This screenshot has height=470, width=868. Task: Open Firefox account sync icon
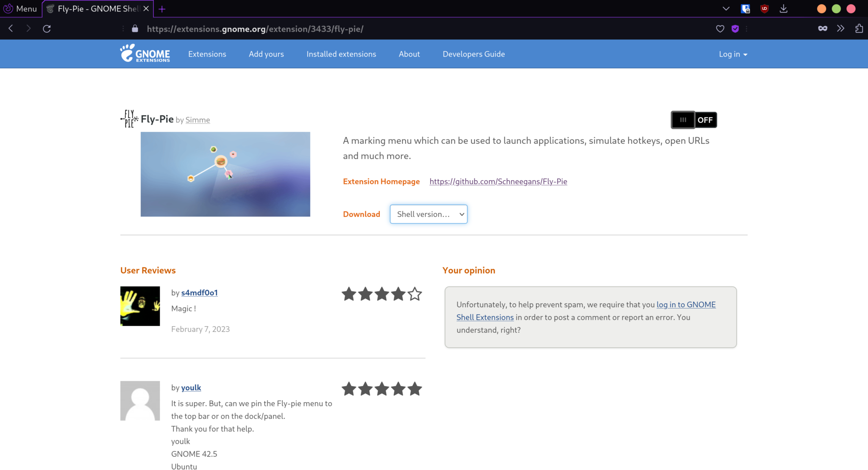pos(823,28)
